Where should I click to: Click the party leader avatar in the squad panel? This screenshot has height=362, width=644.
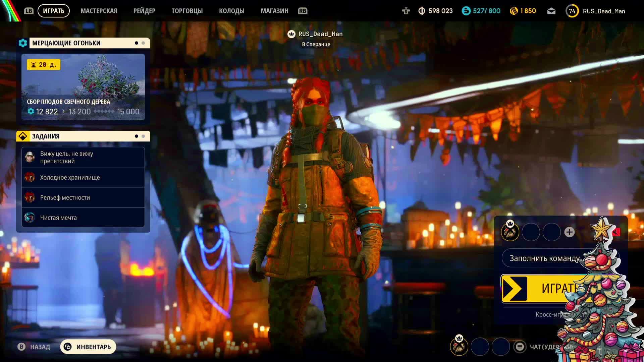coord(510,232)
